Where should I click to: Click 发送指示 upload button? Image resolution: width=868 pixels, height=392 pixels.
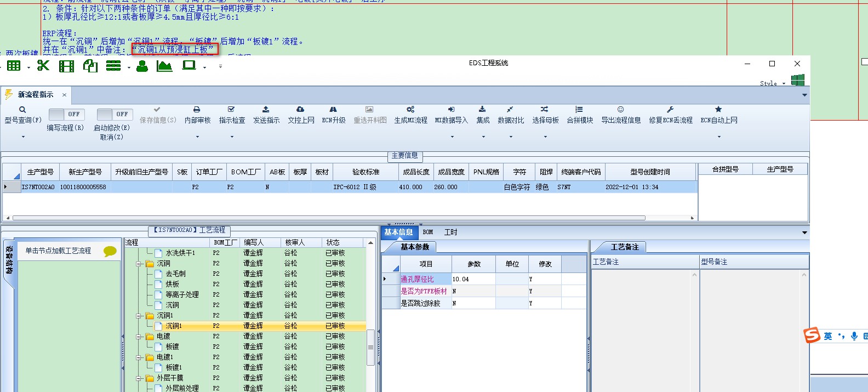click(266, 115)
